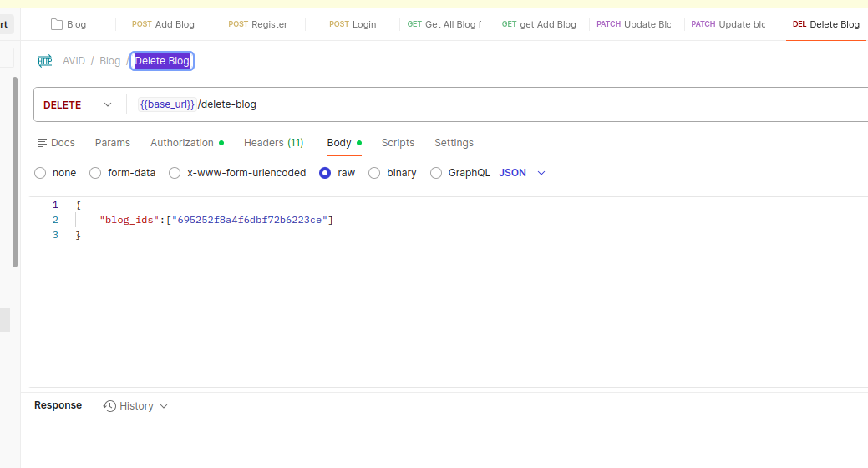Click the request URL input field
The width and height of the screenshot is (868, 468).
pyautogui.click(x=501, y=104)
